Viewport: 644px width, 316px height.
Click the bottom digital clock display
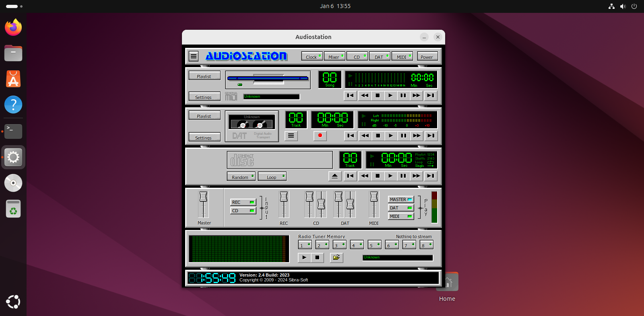212,278
